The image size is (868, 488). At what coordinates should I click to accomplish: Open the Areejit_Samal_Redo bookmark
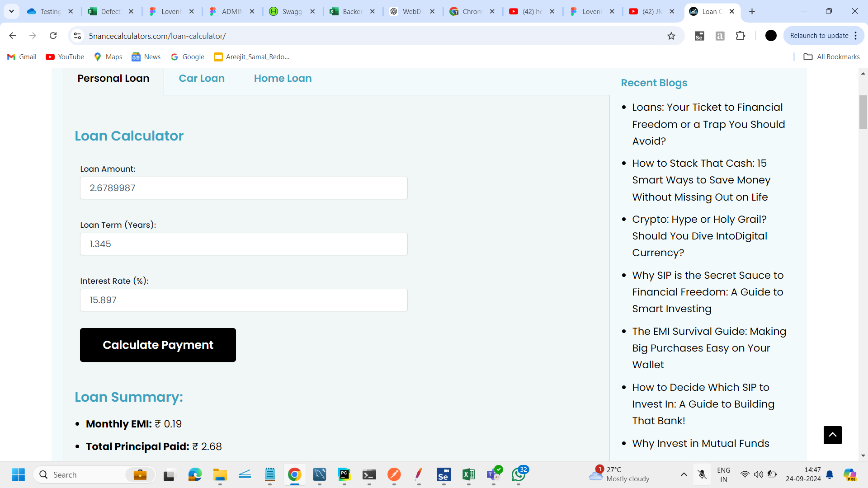click(x=252, y=56)
